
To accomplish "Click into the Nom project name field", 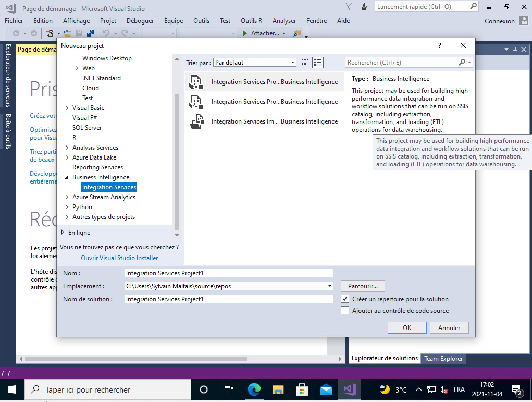I will (229, 273).
